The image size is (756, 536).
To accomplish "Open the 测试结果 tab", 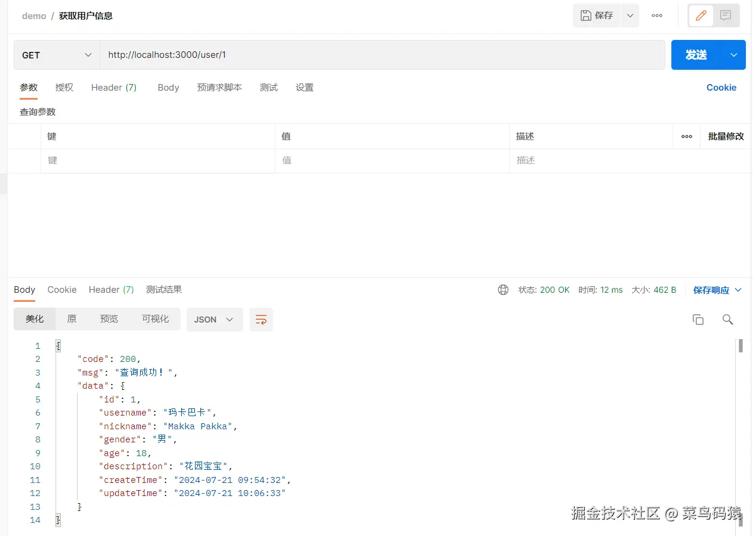I will pyautogui.click(x=164, y=290).
